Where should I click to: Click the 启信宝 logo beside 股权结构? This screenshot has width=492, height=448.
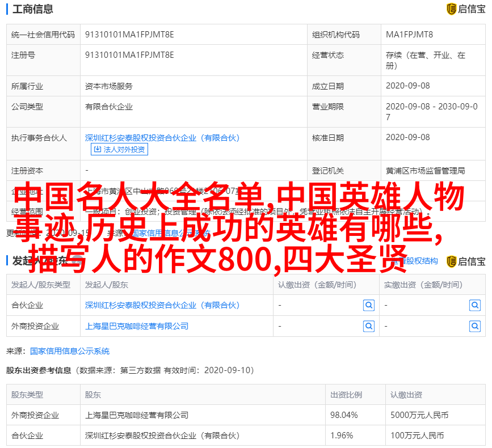point(466,261)
